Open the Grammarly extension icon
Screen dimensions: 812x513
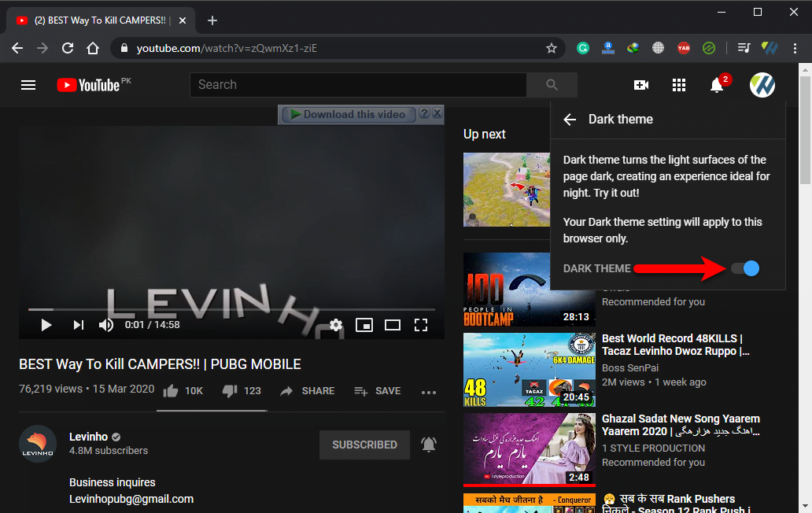click(583, 48)
